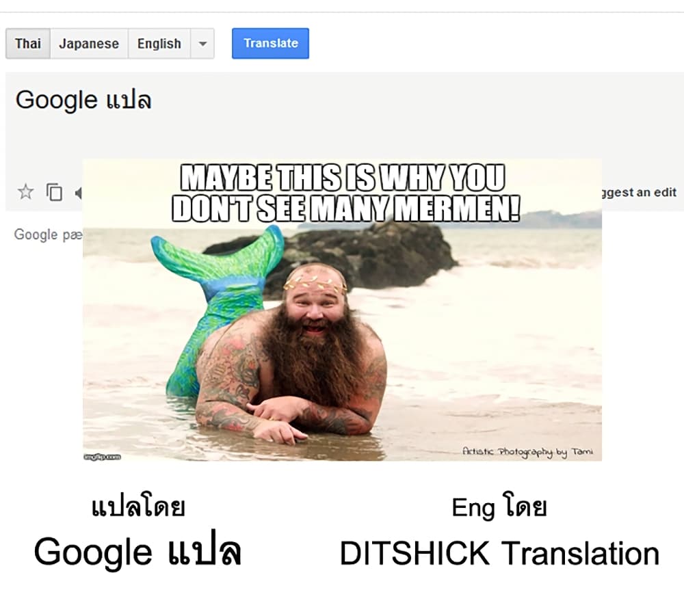Click the 'Google pae' transliteration text
This screenshot has width=684, height=616.
pos(49,235)
